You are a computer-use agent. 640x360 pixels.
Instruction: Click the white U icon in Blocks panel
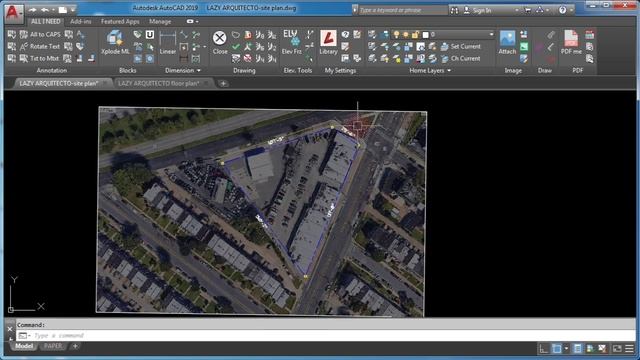pyautogui.click(x=150, y=35)
